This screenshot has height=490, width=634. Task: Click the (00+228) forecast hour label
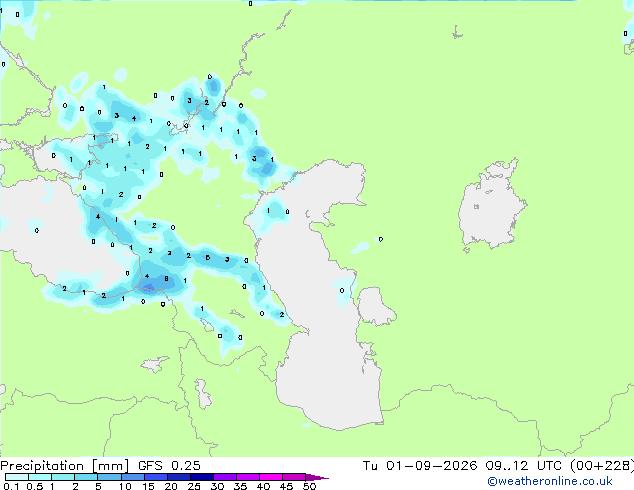click(x=602, y=466)
